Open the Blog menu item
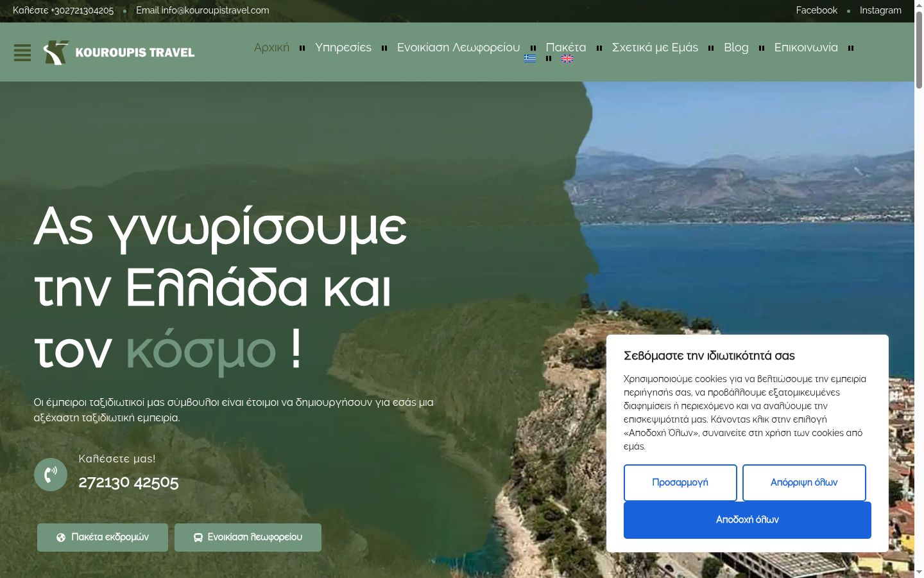Screen dimensions: 924x578 click(736, 48)
